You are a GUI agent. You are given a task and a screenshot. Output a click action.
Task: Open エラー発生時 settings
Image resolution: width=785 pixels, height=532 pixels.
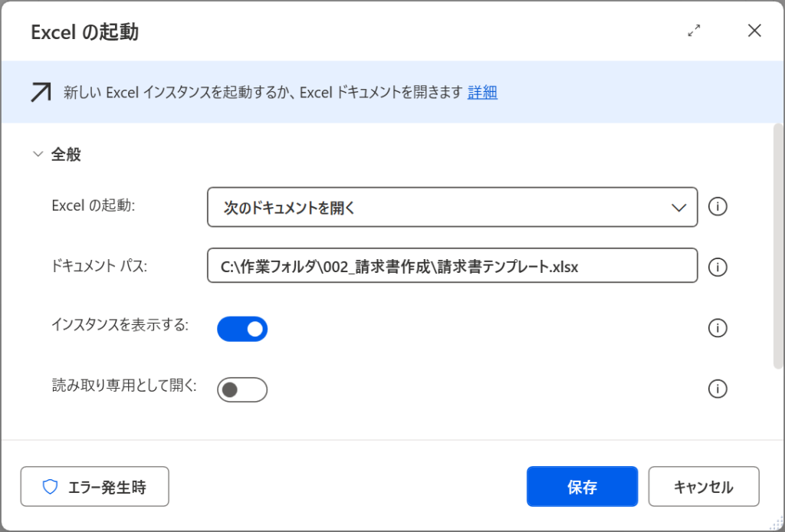[94, 487]
